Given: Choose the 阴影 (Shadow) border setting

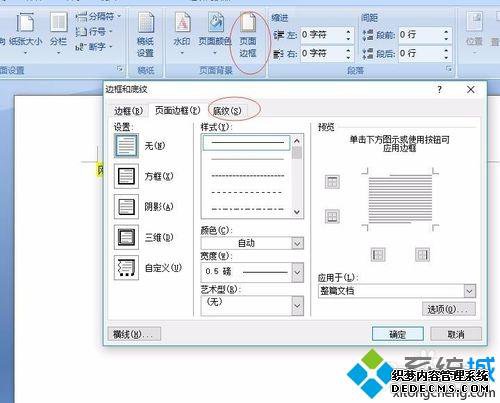Looking at the screenshot, I should 144,207.
